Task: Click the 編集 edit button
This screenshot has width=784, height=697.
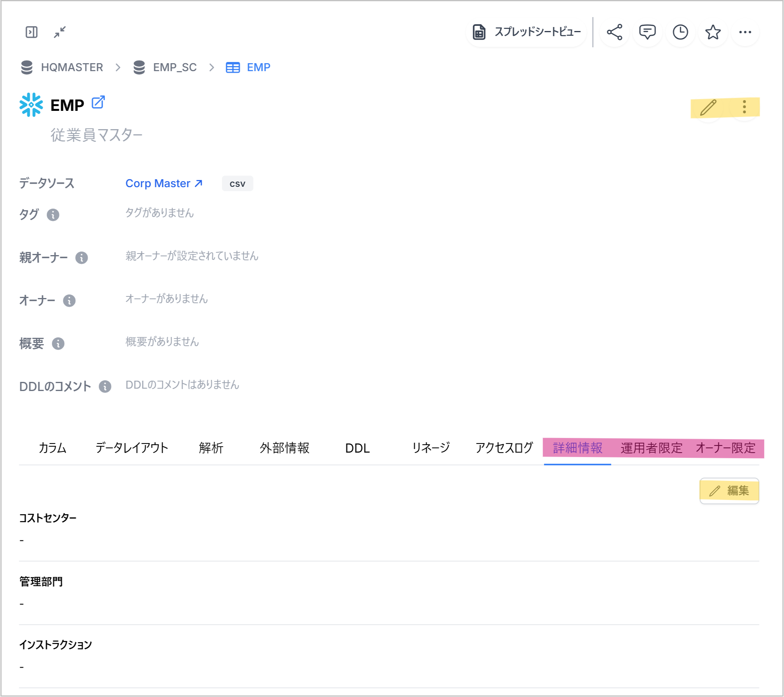Action: (729, 491)
